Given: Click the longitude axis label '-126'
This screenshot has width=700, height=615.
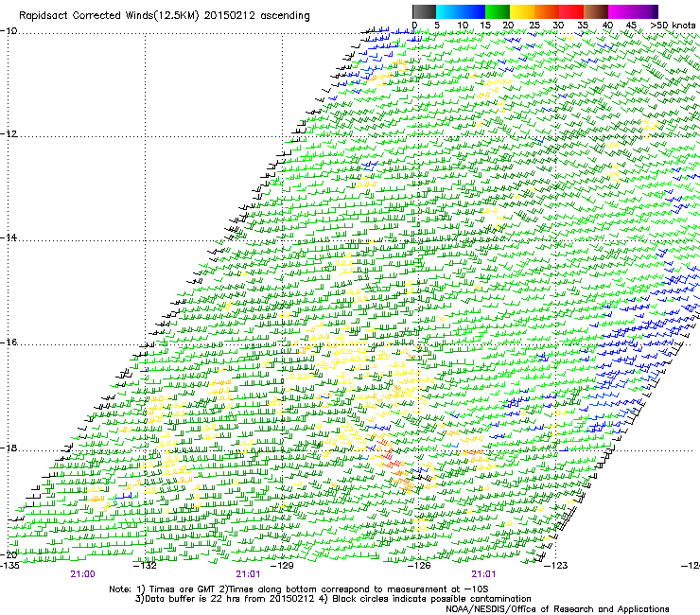Looking at the screenshot, I should (419, 566).
